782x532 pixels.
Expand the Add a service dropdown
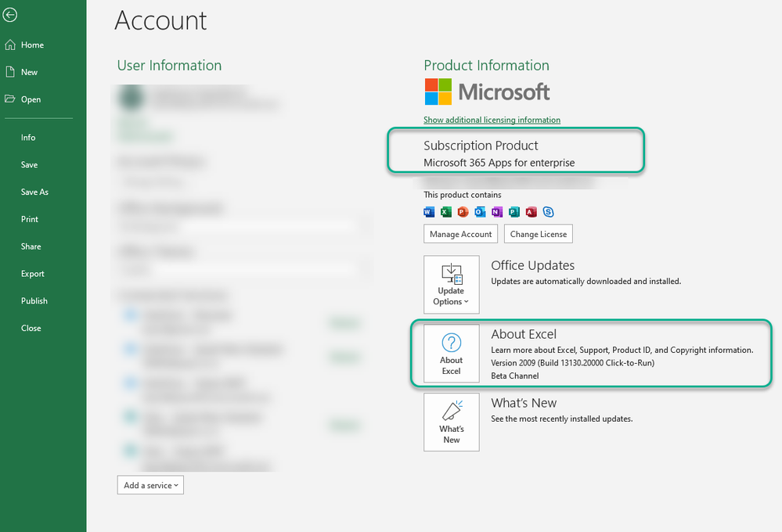[x=150, y=485]
